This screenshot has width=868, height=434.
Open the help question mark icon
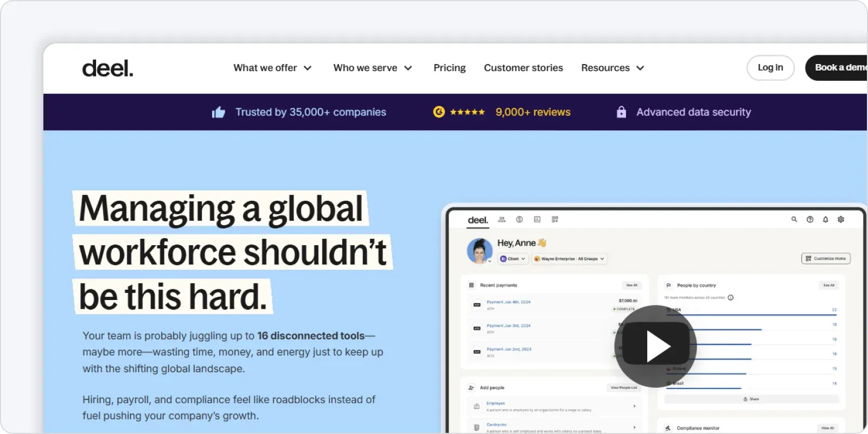coord(810,220)
